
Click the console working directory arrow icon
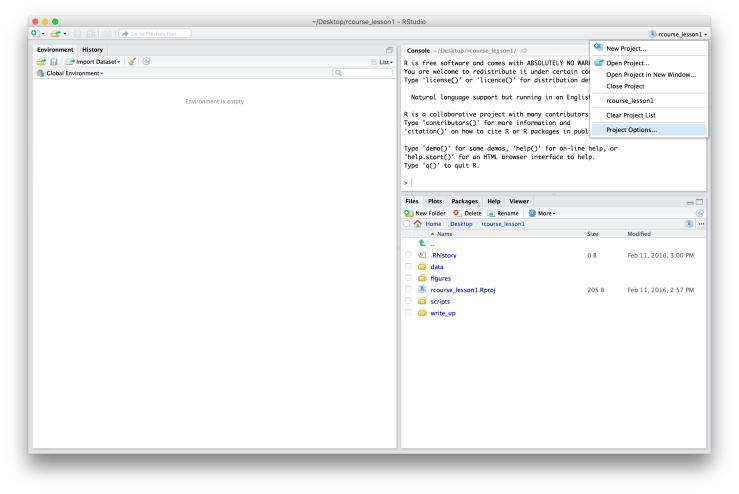524,50
